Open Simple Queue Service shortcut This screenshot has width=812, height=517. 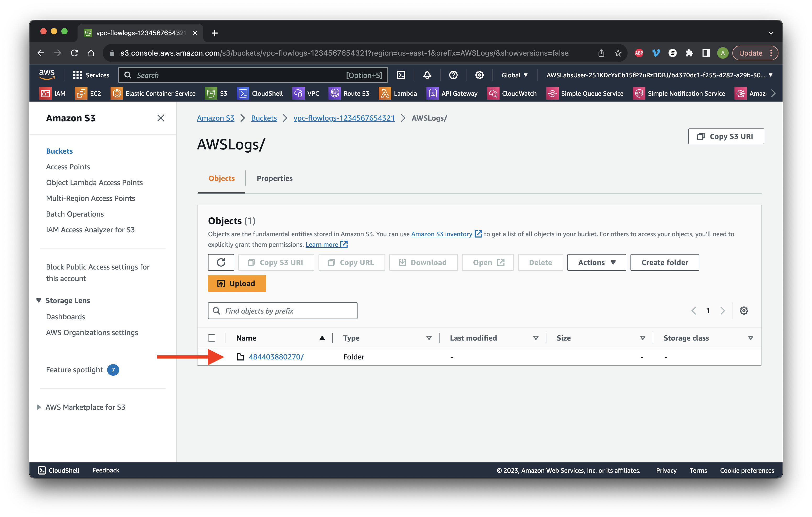(x=585, y=94)
